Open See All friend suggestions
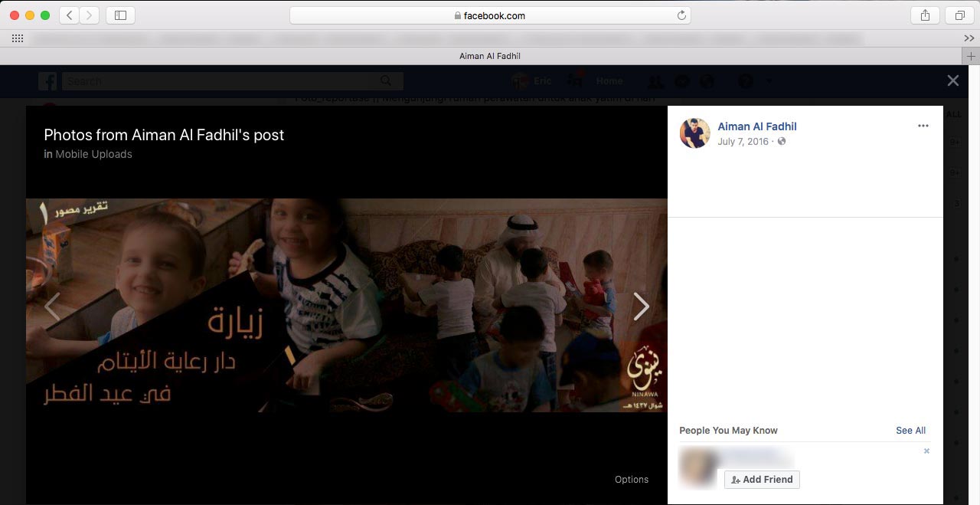 (x=910, y=431)
